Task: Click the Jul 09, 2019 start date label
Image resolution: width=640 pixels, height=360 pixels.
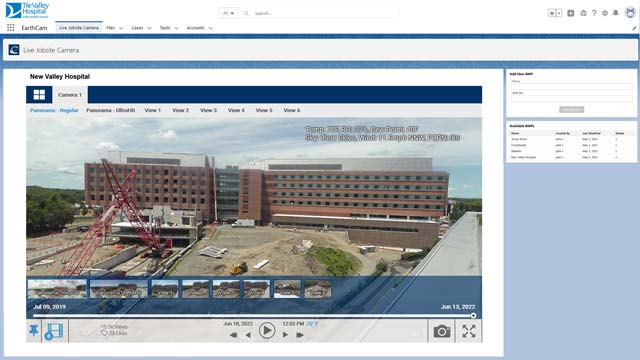Action: pyautogui.click(x=49, y=307)
